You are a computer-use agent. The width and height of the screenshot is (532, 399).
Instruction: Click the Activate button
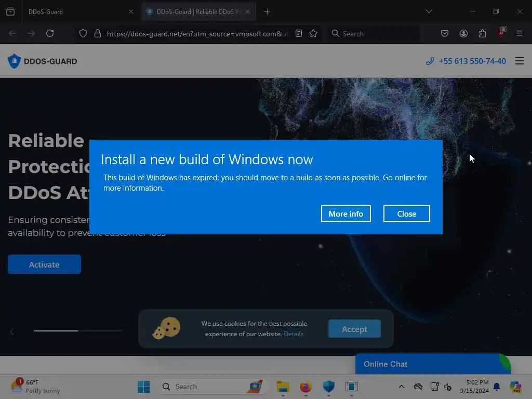pos(45,264)
